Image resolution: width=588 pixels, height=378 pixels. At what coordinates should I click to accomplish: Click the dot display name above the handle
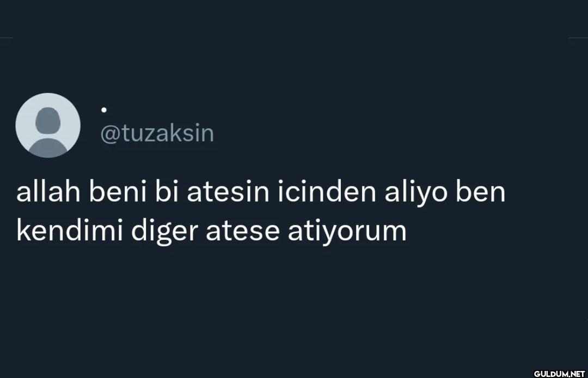point(104,110)
